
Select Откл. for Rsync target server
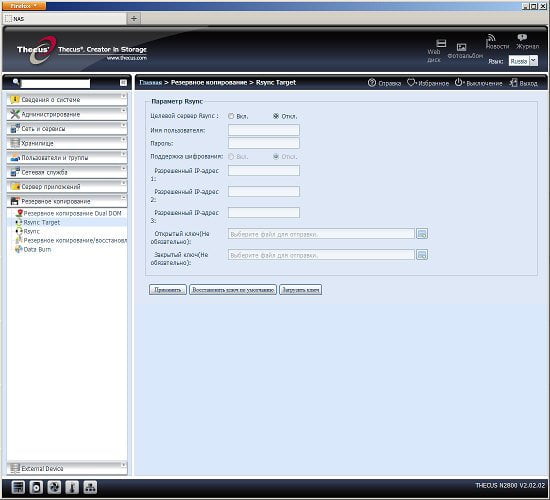click(276, 116)
